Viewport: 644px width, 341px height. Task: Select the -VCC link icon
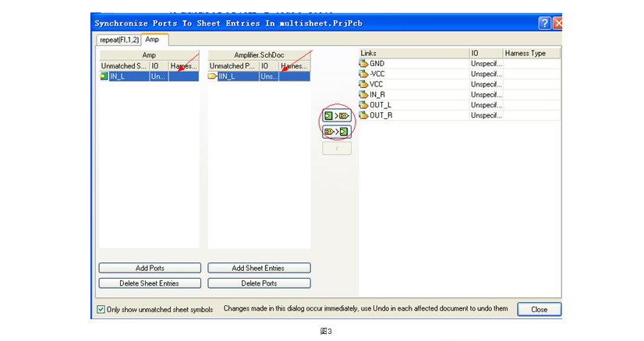(363, 74)
